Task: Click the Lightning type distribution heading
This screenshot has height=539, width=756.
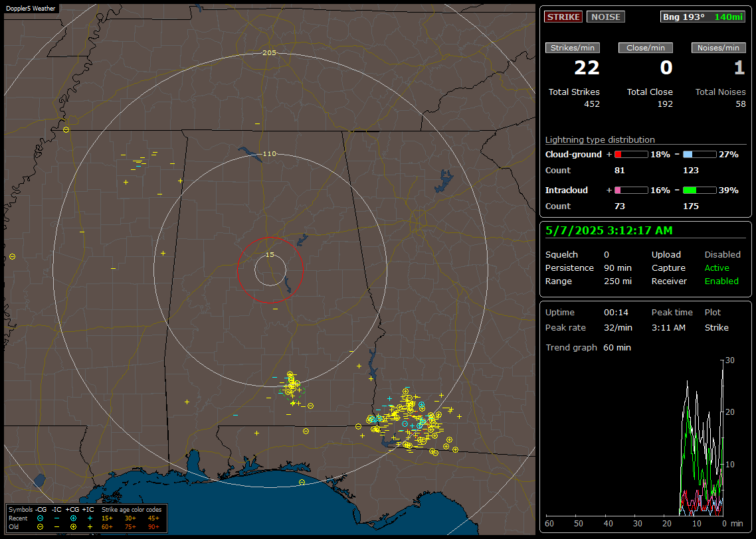Action: [600, 139]
